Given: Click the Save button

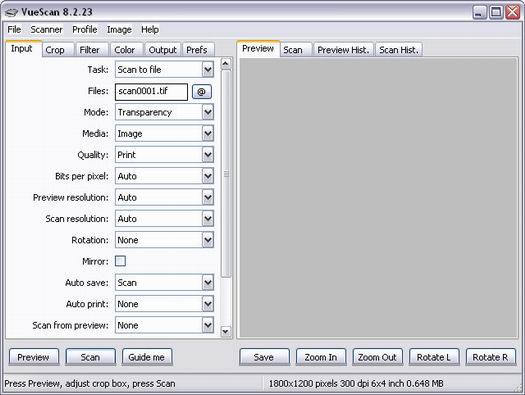Looking at the screenshot, I should (265, 357).
